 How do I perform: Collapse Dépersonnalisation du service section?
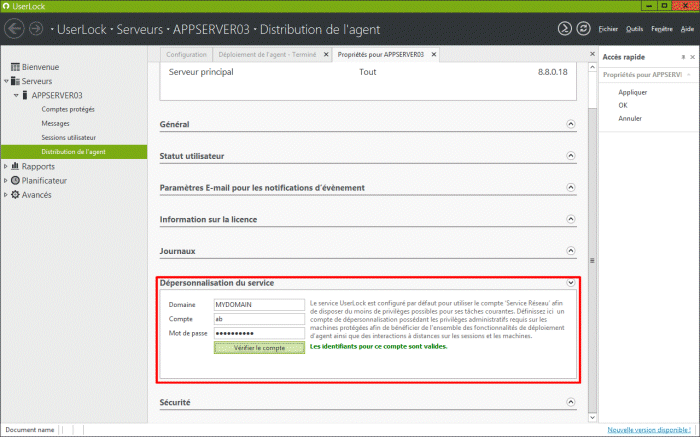coord(571,283)
